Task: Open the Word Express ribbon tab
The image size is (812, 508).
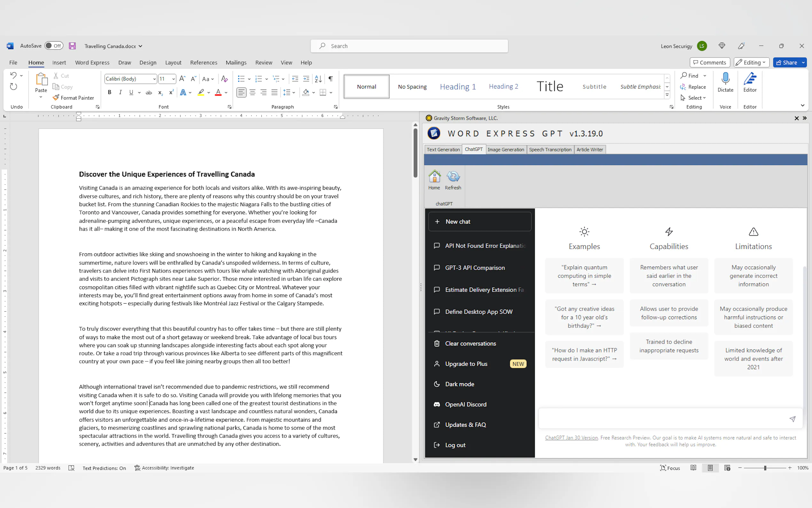Action: click(x=92, y=62)
